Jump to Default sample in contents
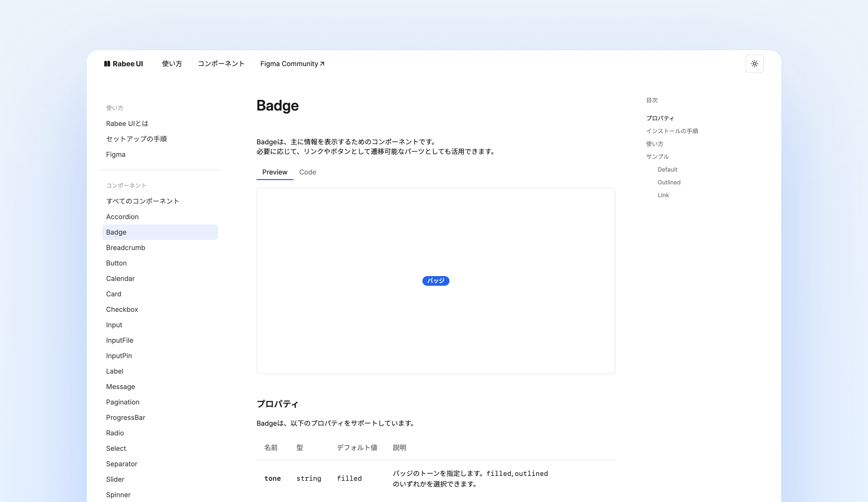Viewport: 868px width, 502px height. click(x=667, y=169)
